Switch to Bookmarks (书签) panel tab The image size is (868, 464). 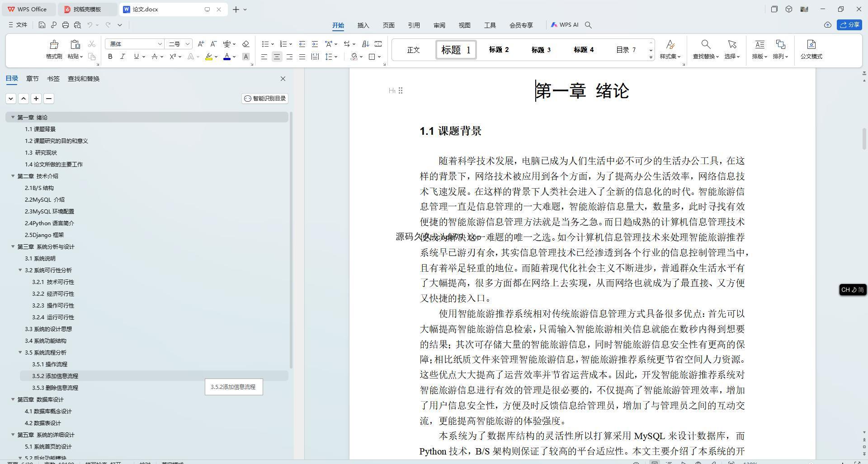pos(53,79)
